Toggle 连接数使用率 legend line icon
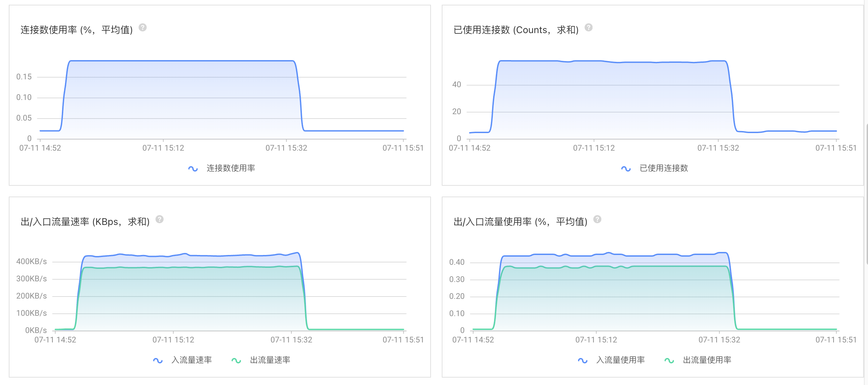The image size is (868, 385). (193, 169)
